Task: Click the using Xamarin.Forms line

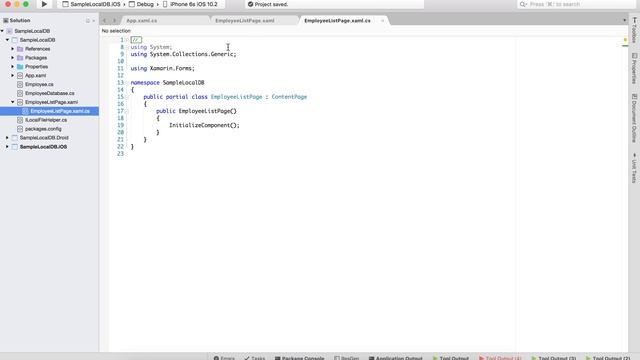Action: [162, 69]
